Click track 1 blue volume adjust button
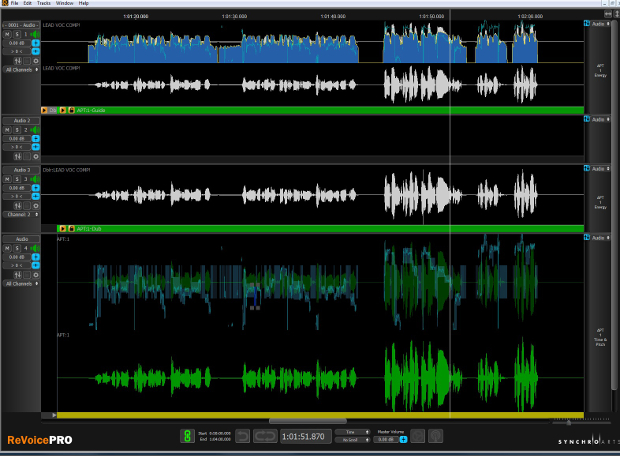Image resolution: width=620 pixels, height=456 pixels. (36, 43)
